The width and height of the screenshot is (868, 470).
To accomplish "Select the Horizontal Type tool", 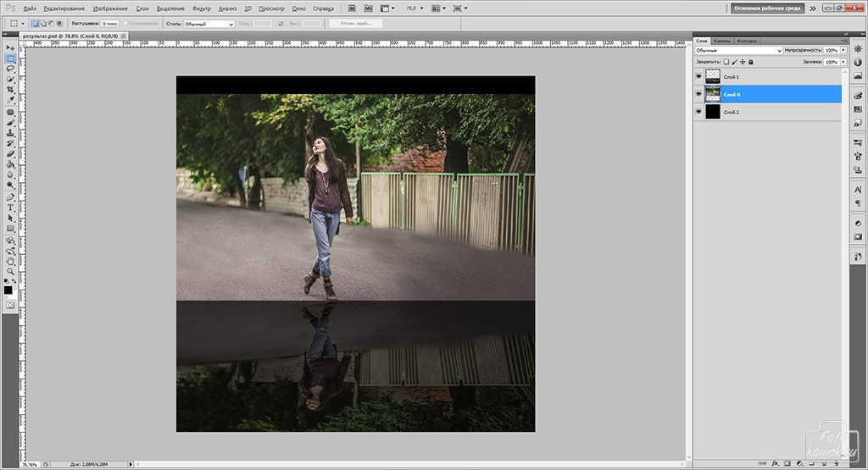I will click(10, 208).
